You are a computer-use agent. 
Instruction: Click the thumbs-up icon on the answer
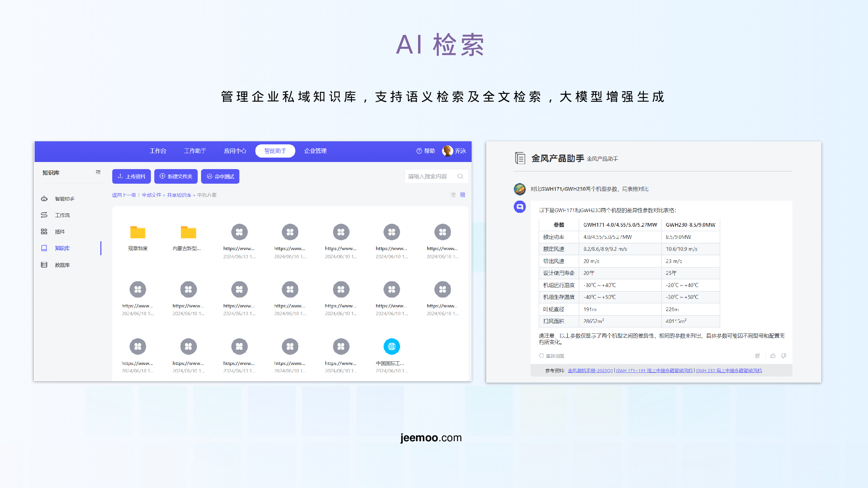click(773, 355)
